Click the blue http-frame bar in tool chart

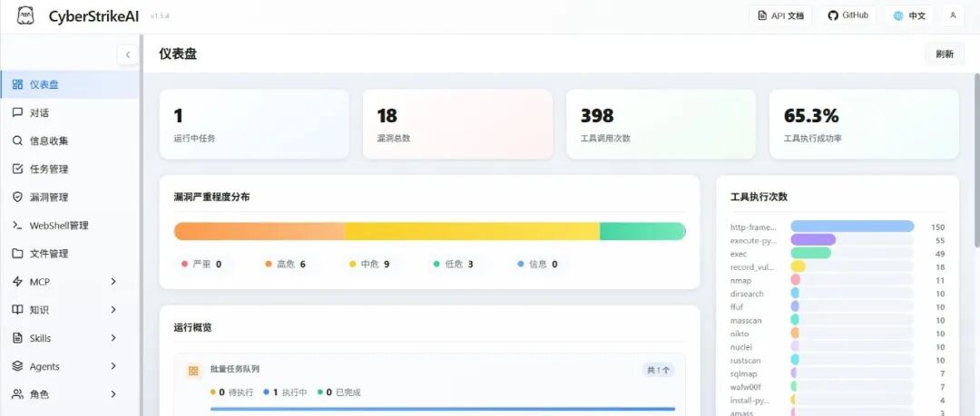tap(852, 226)
